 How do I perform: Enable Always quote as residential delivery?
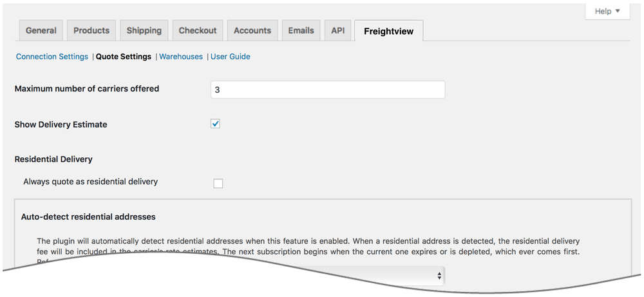(218, 184)
